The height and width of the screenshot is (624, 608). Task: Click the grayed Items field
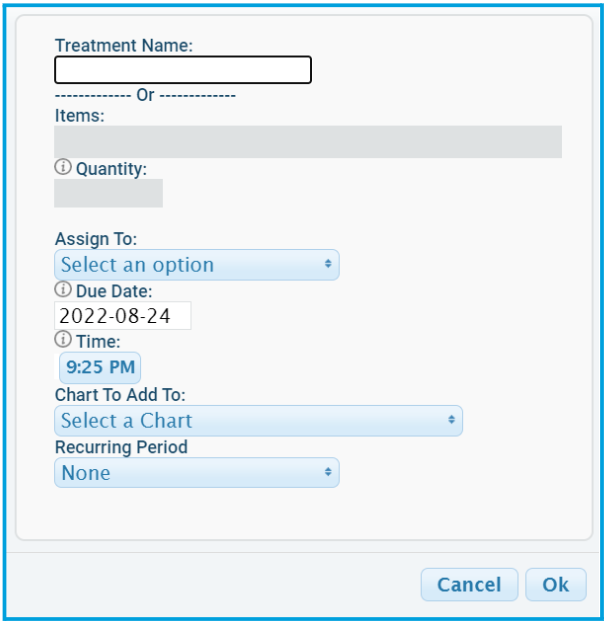tap(308, 142)
